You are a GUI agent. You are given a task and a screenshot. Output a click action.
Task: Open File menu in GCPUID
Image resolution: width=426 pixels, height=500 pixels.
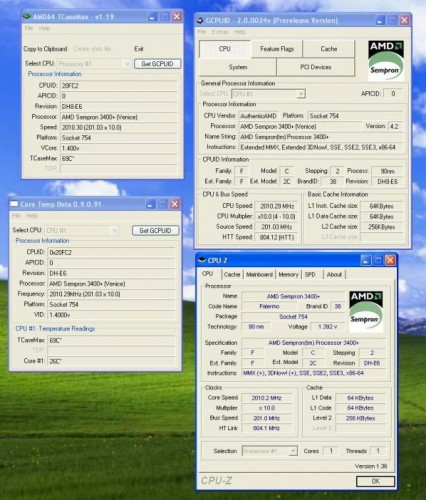(202, 32)
